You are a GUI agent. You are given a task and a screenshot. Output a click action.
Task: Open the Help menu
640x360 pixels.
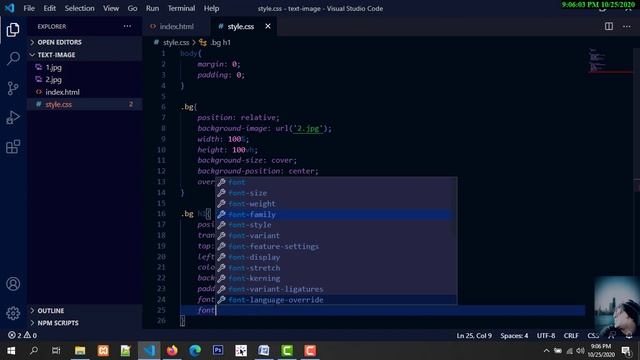(x=211, y=8)
